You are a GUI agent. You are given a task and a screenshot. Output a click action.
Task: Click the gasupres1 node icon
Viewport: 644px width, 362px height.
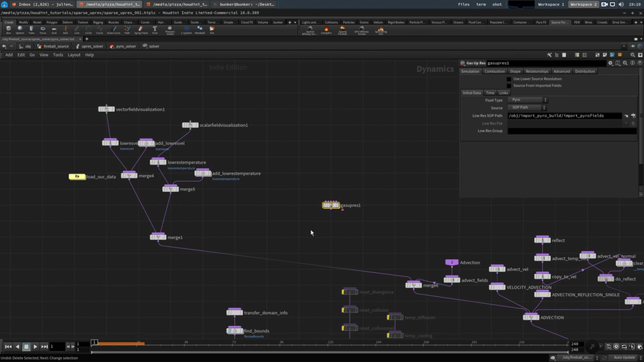331,205
